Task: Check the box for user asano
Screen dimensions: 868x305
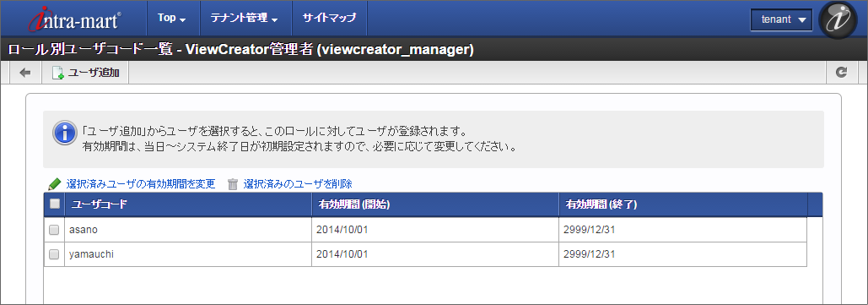Action: (x=54, y=230)
